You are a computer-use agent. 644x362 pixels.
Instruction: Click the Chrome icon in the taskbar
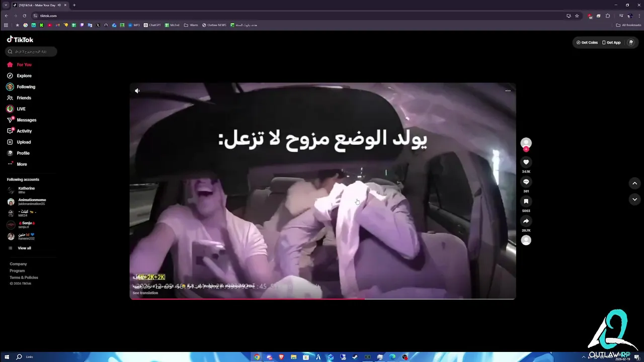pyautogui.click(x=257, y=357)
